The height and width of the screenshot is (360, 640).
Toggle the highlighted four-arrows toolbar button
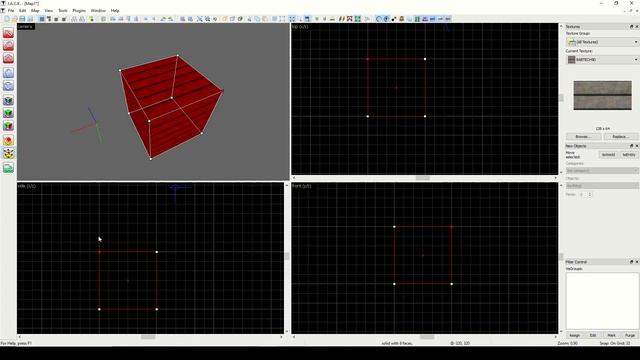point(292,19)
